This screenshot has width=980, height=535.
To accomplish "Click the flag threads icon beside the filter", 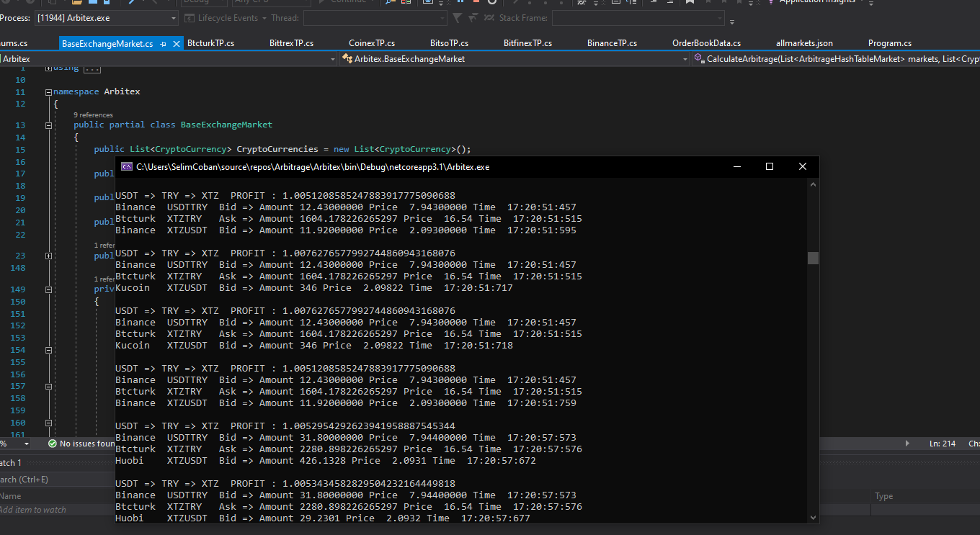I will point(473,17).
